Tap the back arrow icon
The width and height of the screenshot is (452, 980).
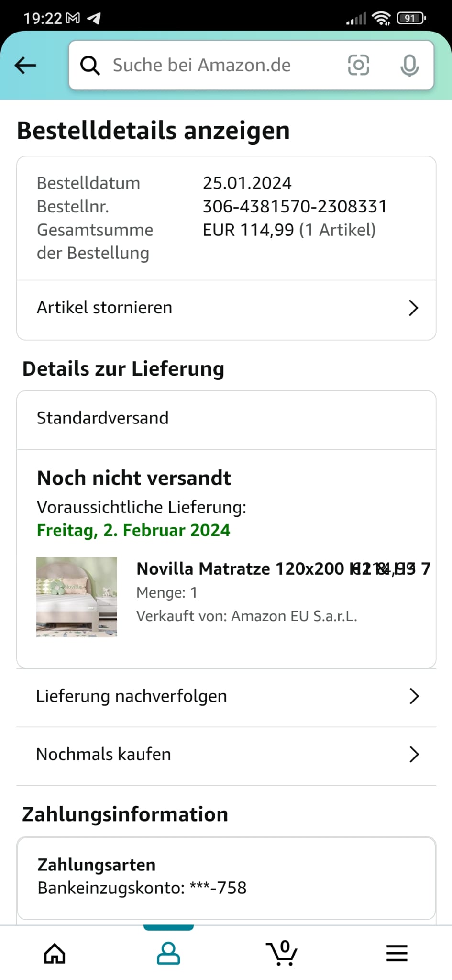click(x=25, y=66)
